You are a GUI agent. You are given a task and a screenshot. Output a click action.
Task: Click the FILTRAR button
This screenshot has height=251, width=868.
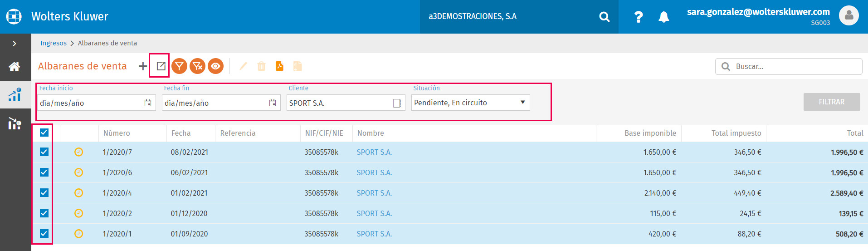[832, 102]
